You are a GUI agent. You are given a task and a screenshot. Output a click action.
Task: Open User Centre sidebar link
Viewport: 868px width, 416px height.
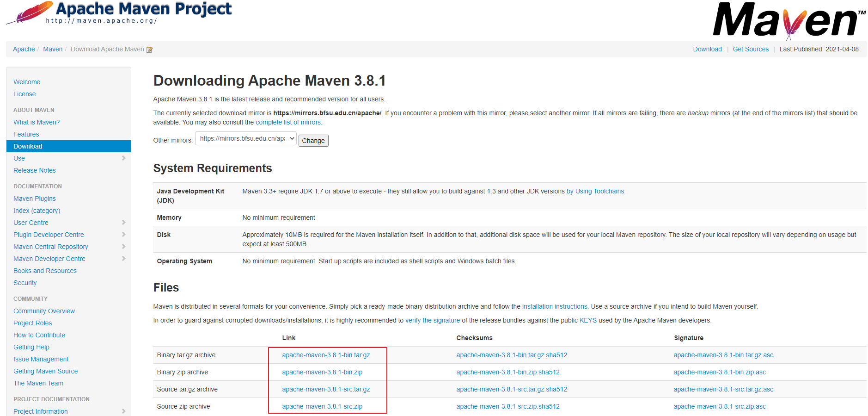click(31, 223)
